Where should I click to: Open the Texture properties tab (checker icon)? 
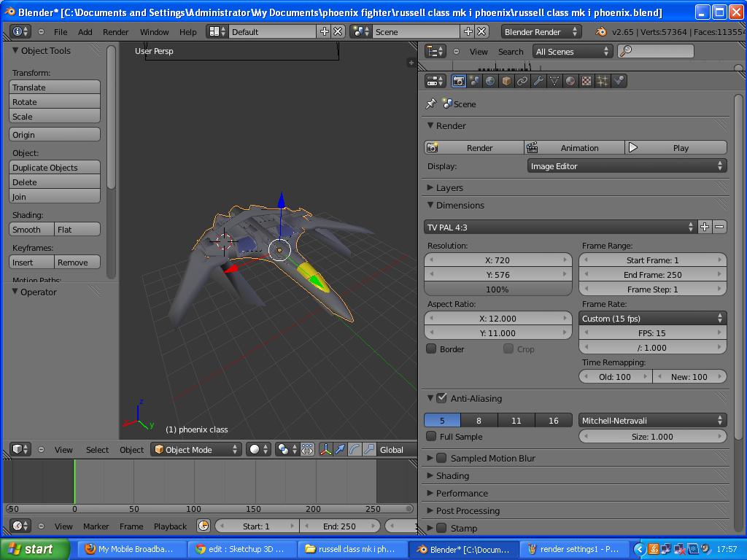coord(586,80)
